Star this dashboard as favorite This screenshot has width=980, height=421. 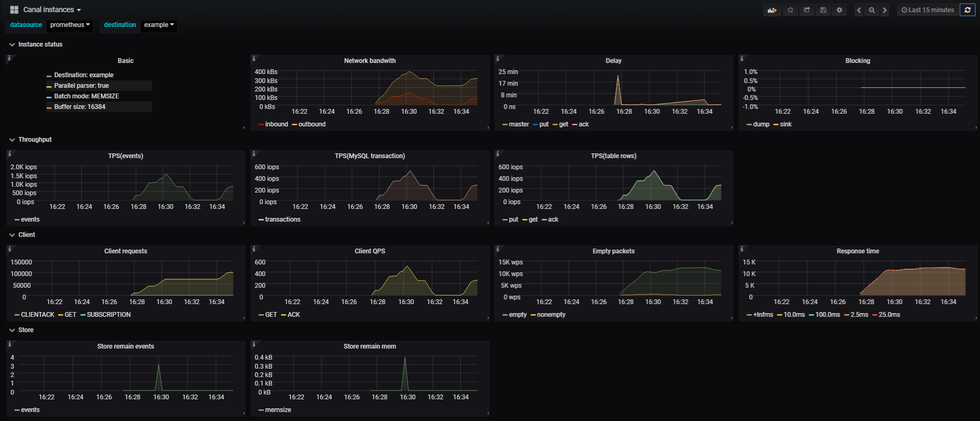tap(790, 10)
